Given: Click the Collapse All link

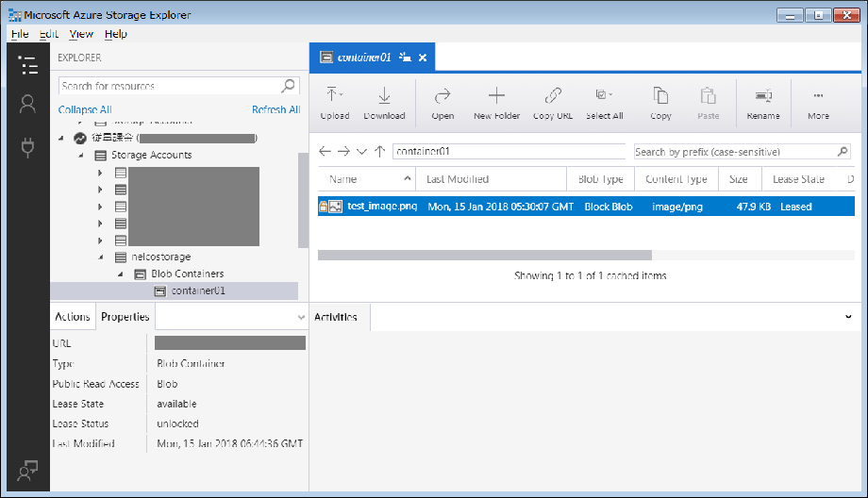Looking at the screenshot, I should pos(85,110).
